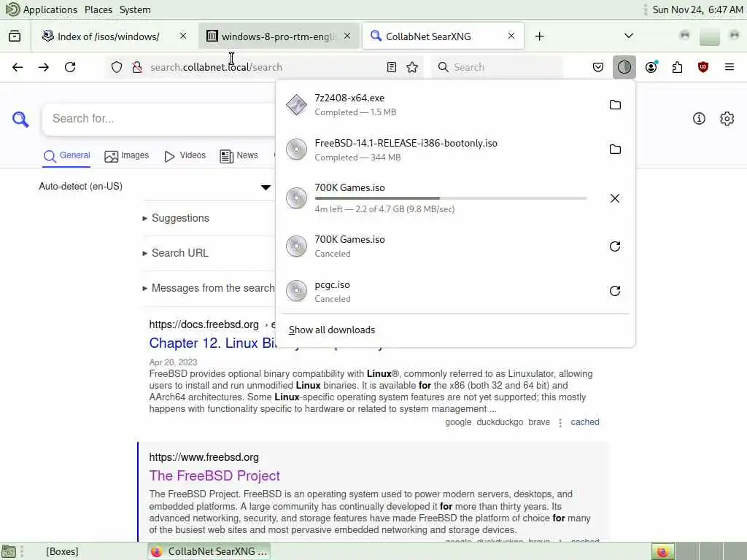Click the brave engine link under first result
747x560 pixels.
539,422
